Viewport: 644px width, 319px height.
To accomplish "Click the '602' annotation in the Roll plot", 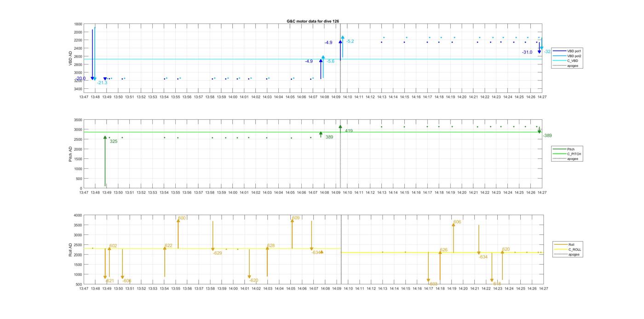I will 113,246.
